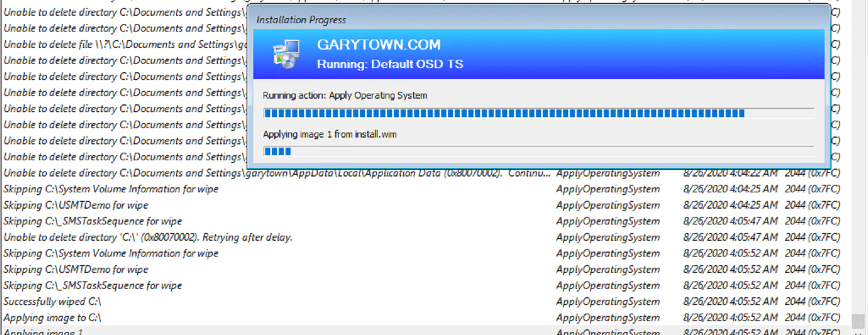
Task: Click the 'Running action: Apply Operating System' label
Action: click(x=345, y=95)
